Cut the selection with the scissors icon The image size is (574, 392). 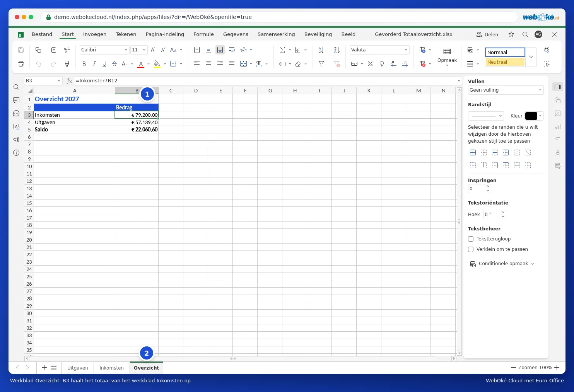67,50
